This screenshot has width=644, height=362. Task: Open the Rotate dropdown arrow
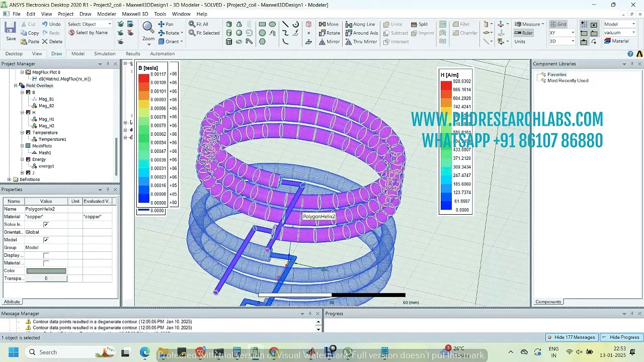(x=182, y=33)
